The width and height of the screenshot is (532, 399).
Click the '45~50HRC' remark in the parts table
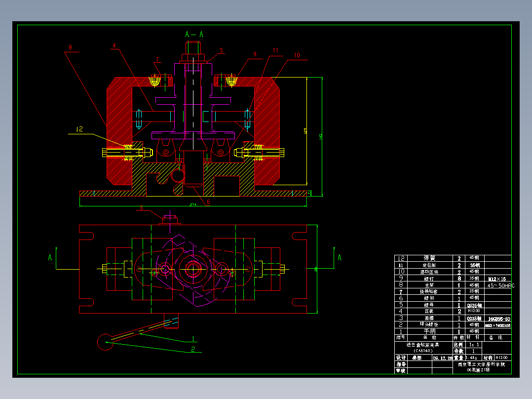point(501,285)
